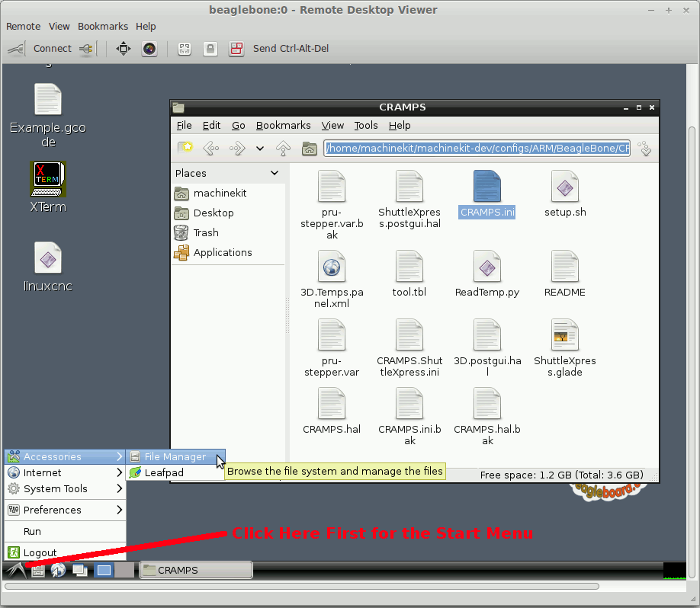
Task: Select the CRAMPS.ini.bak file
Action: (409, 417)
